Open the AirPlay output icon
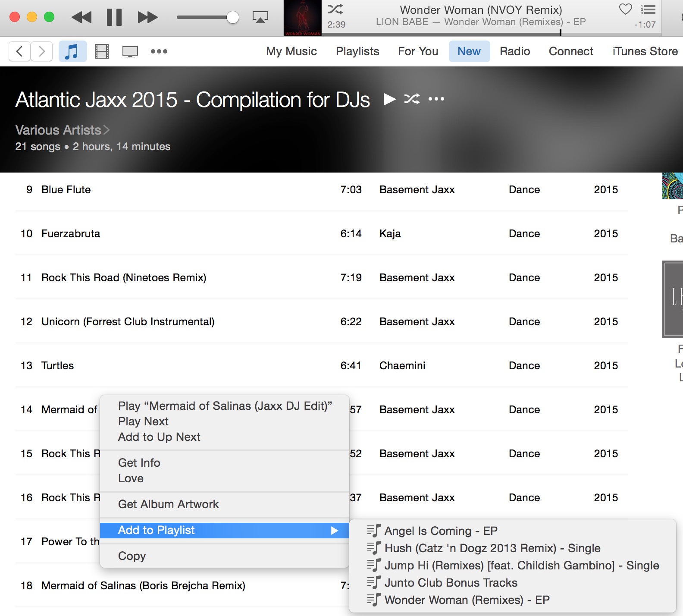683x616 pixels. (x=260, y=17)
